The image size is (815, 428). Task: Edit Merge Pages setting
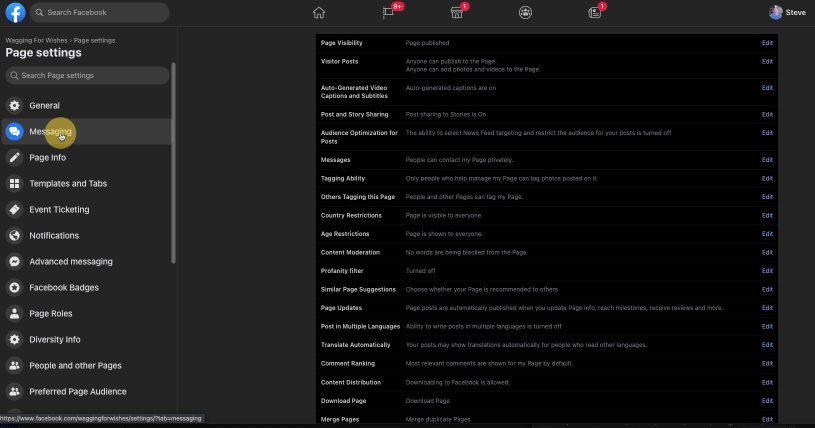pos(767,419)
